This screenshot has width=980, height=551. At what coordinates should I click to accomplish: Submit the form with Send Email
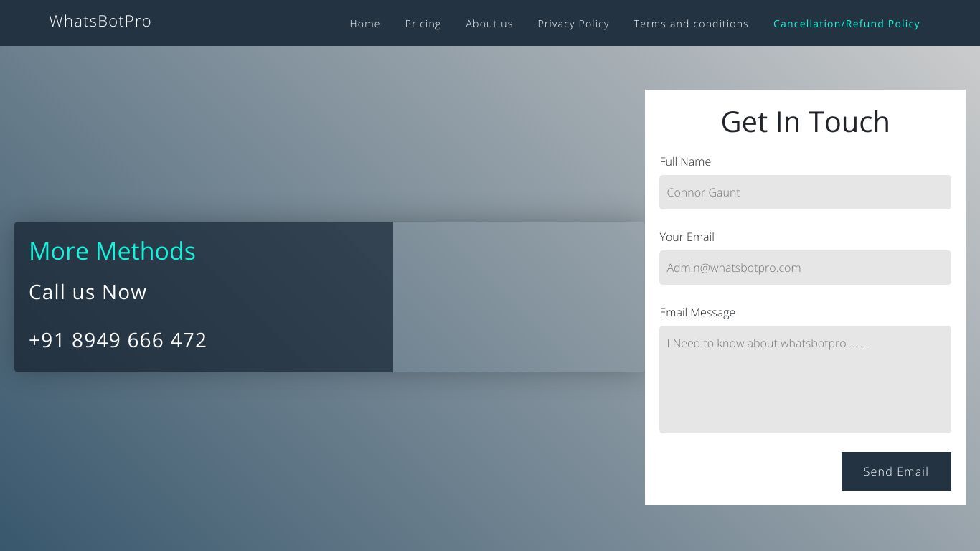(x=896, y=471)
